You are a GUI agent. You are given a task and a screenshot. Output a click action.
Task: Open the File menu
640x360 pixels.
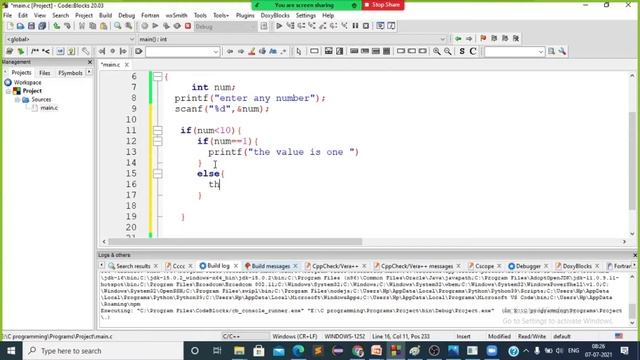tap(7, 16)
